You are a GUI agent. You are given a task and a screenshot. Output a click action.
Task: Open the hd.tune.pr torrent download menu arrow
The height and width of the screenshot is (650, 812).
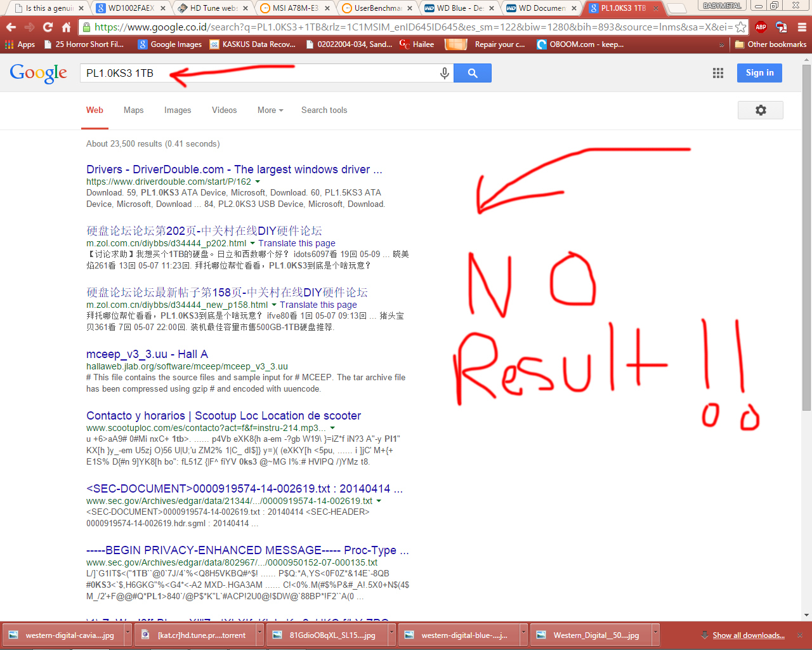click(x=259, y=635)
